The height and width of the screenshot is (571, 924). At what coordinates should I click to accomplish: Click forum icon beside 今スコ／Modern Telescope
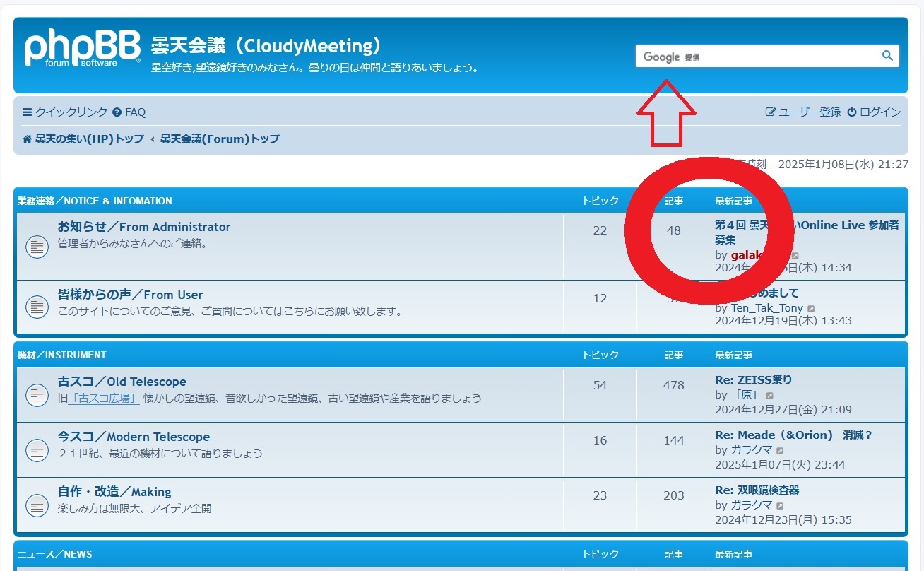click(37, 449)
